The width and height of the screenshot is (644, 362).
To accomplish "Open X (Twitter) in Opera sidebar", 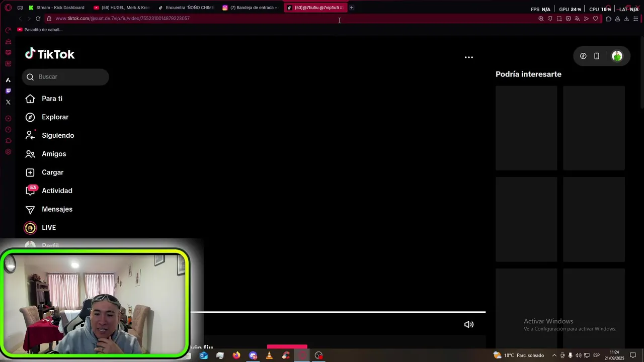I will tap(8, 102).
